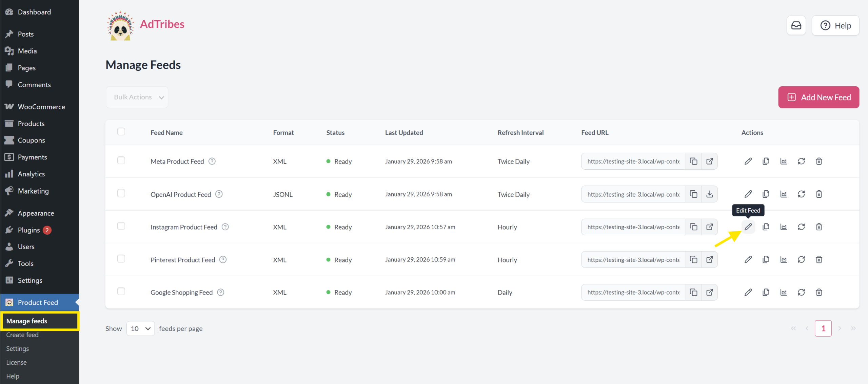
Task: Tick the Google Shopping Feed checkbox
Action: pos(121,292)
